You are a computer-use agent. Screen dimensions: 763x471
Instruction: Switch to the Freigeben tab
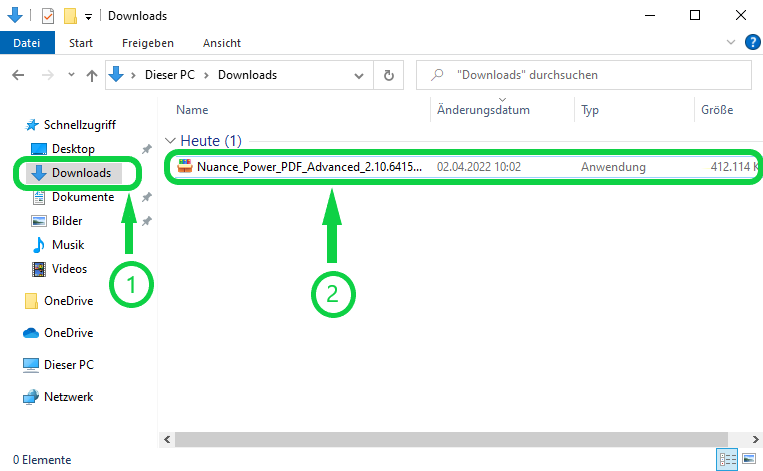tap(147, 43)
